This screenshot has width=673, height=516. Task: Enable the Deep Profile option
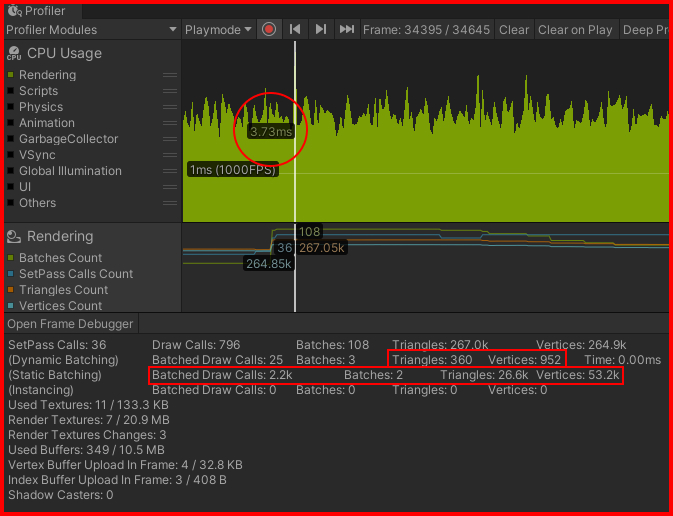(645, 29)
